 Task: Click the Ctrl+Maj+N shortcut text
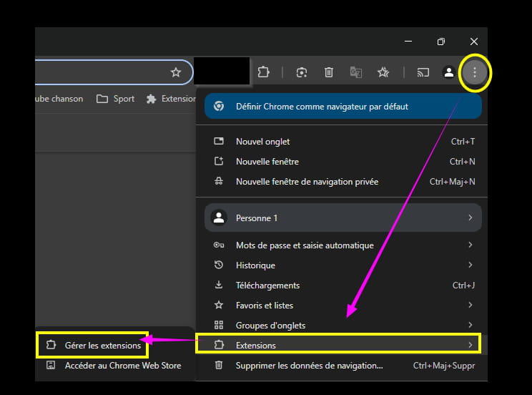452,182
